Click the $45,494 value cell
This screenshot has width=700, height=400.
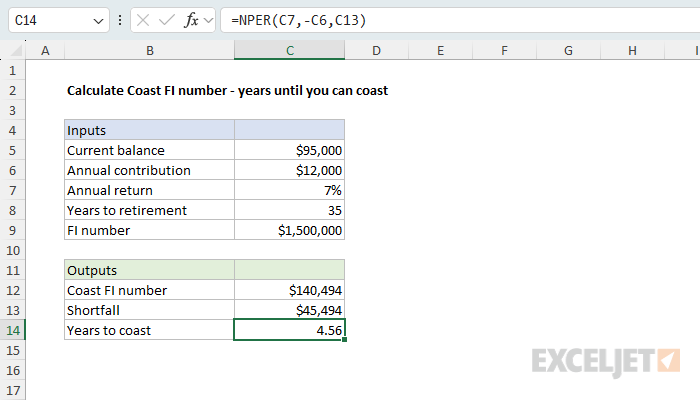click(289, 310)
